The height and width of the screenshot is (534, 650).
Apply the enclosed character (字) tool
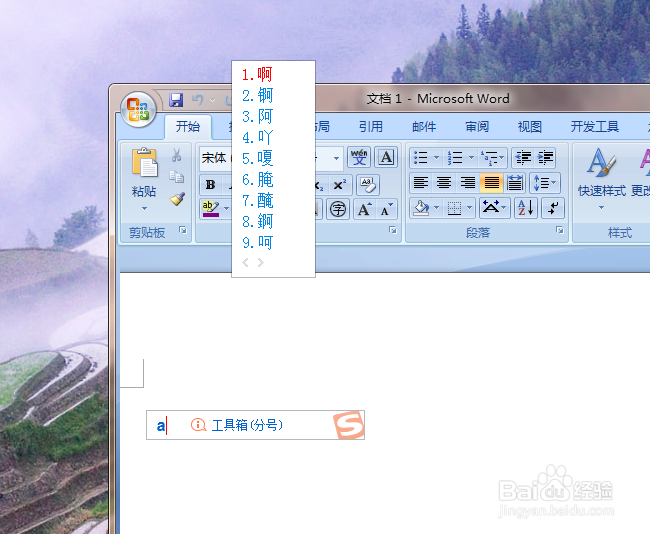338,209
